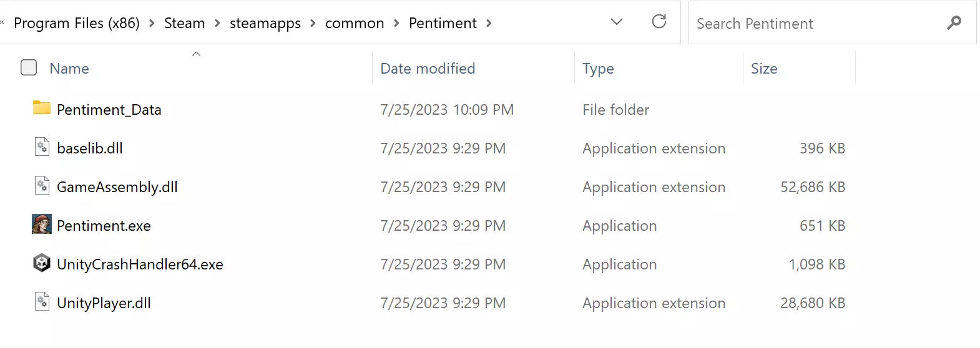Open the address bar history dropdown
Image resolution: width=980 pixels, height=348 pixels.
[617, 22]
